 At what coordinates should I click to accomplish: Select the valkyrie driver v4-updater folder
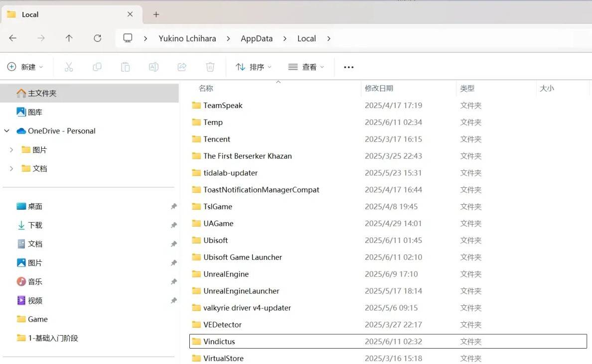pyautogui.click(x=247, y=308)
